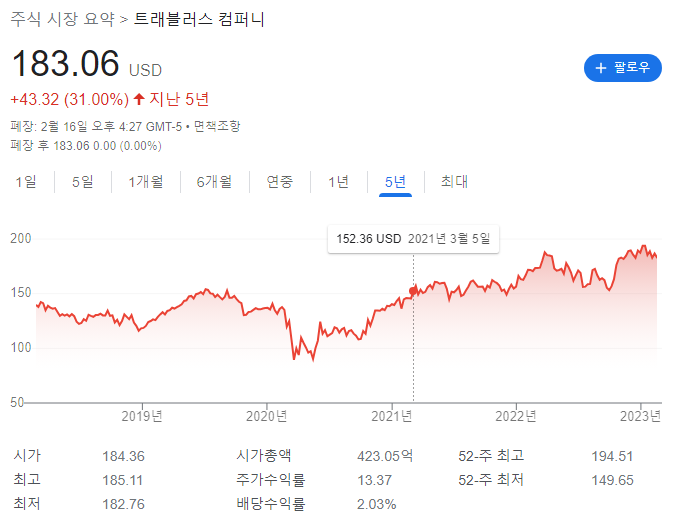673x519 pixels.
Task: Click the 트래블러스 컴퍼니 company name
Action: [x=199, y=19]
